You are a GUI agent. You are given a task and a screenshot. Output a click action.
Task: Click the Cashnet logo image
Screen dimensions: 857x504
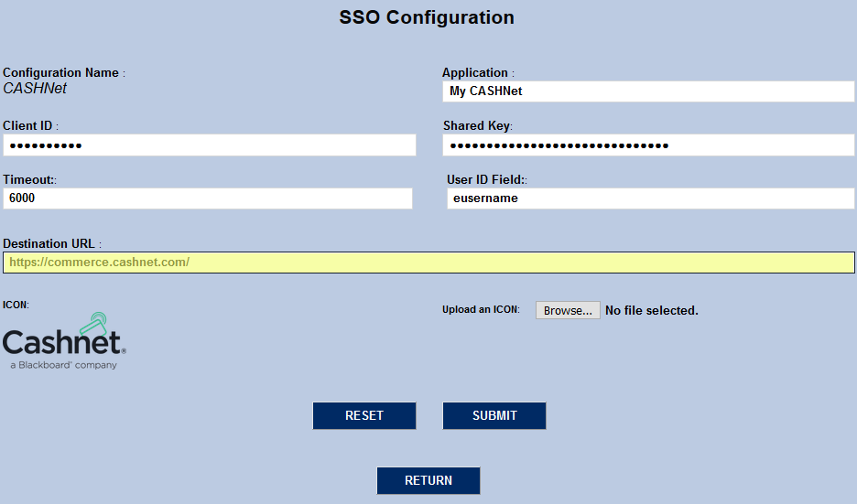pyautogui.click(x=64, y=341)
